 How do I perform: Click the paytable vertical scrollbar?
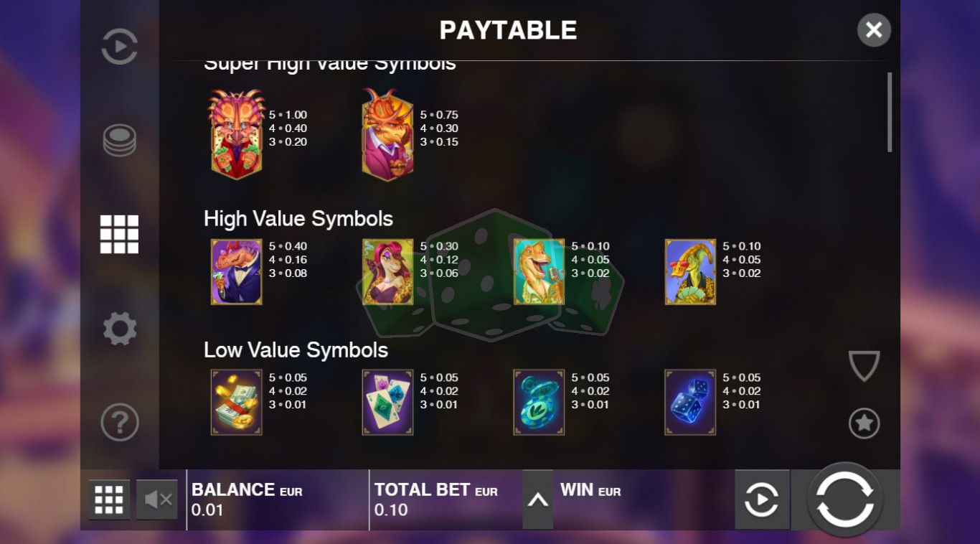890,112
